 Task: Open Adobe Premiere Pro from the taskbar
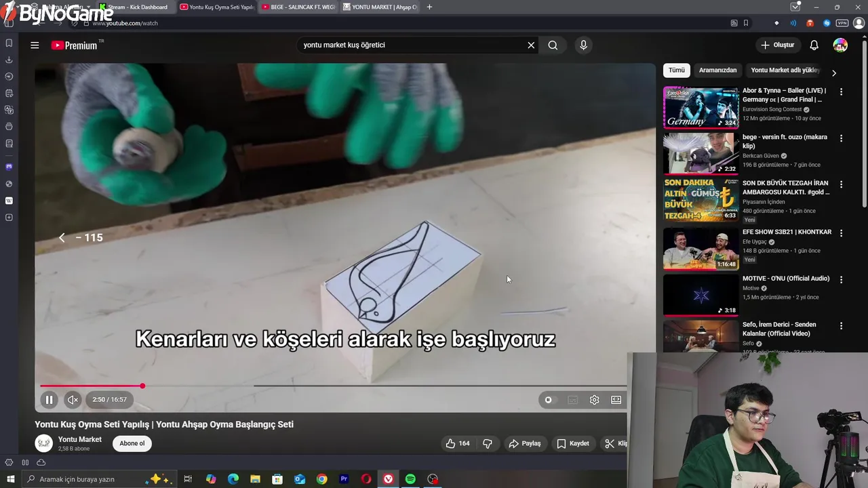(x=344, y=479)
